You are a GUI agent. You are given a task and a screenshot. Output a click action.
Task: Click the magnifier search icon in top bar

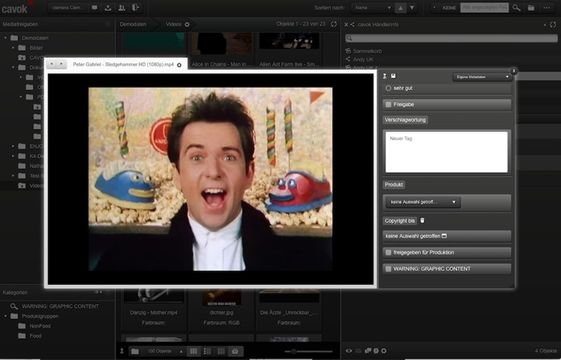(516, 8)
